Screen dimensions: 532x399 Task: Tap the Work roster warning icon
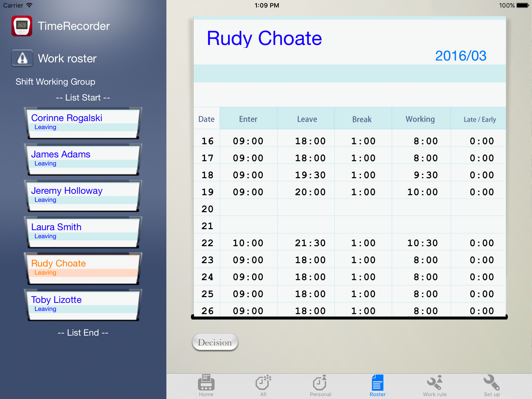(x=22, y=58)
